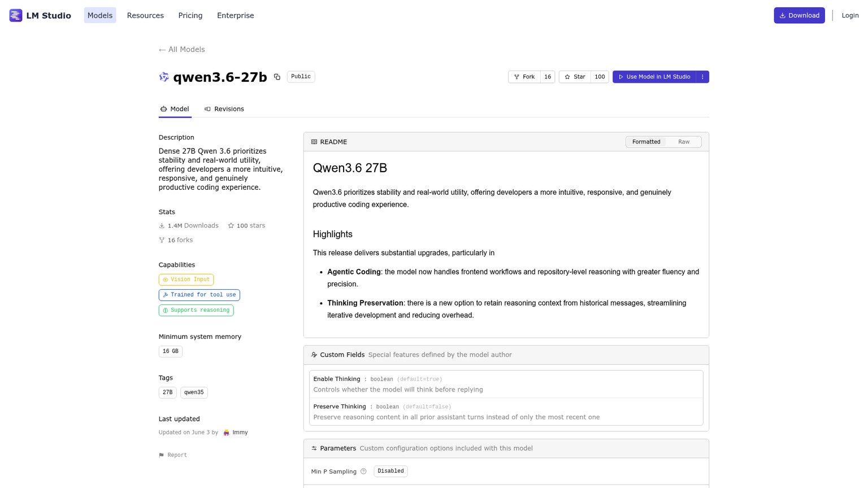The height and width of the screenshot is (488, 868).
Task: Click the Fork button icon
Action: 517,77
